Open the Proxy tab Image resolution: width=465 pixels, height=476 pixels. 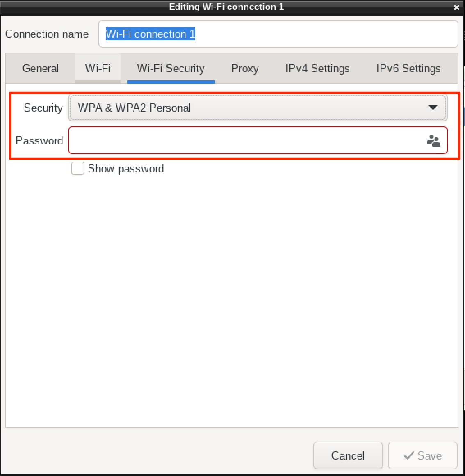tap(245, 68)
